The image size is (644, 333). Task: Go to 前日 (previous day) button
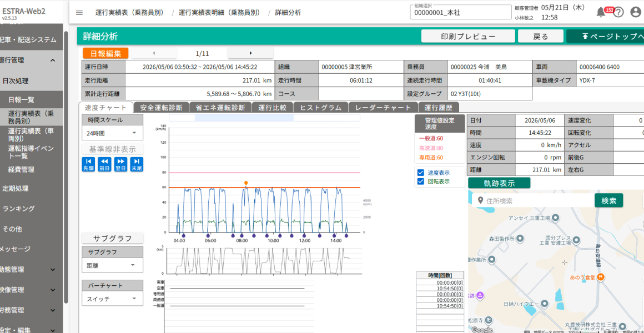tap(105, 164)
